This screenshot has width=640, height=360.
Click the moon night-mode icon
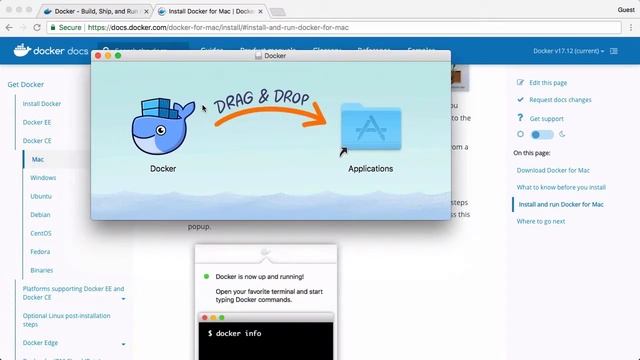562,134
